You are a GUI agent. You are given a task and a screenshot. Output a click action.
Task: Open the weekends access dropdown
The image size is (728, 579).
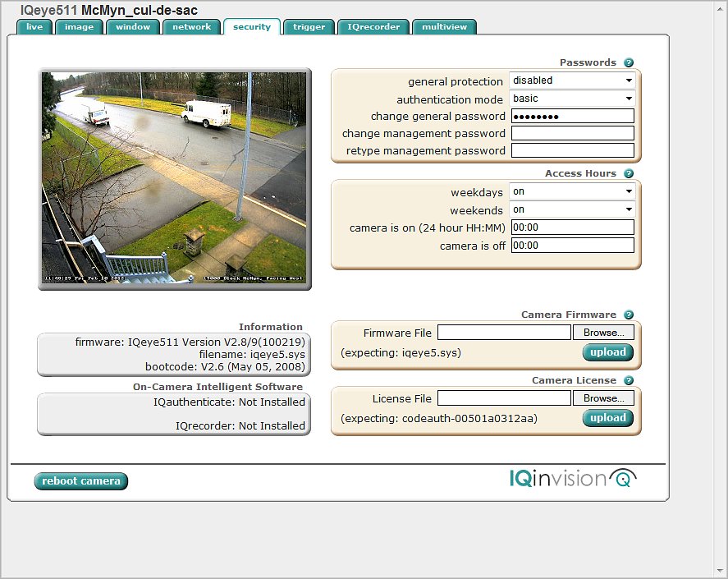[572, 209]
